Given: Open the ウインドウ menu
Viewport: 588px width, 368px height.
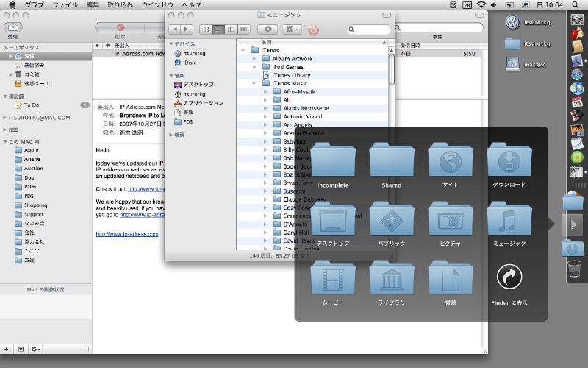Looking at the screenshot, I should point(157,4).
